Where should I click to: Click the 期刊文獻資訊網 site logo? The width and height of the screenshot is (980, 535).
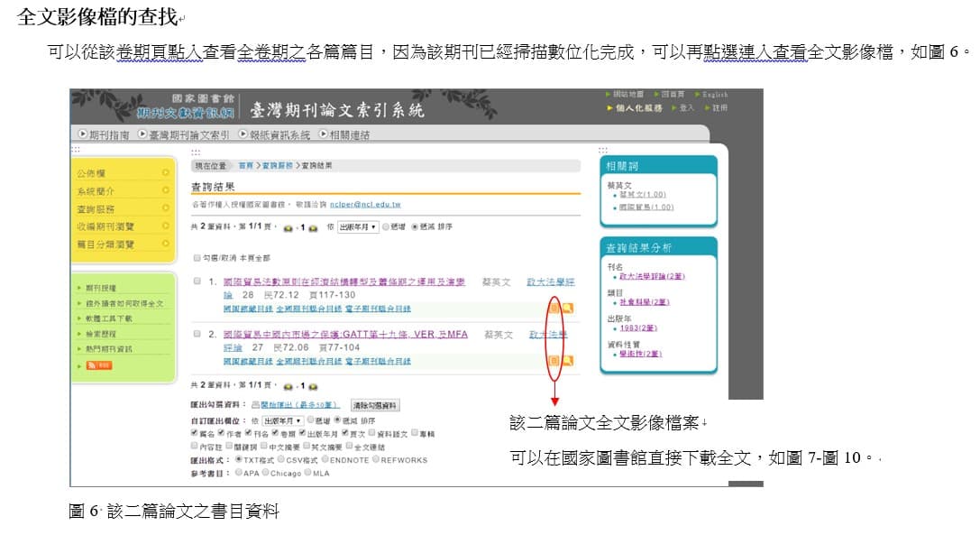[x=186, y=113]
